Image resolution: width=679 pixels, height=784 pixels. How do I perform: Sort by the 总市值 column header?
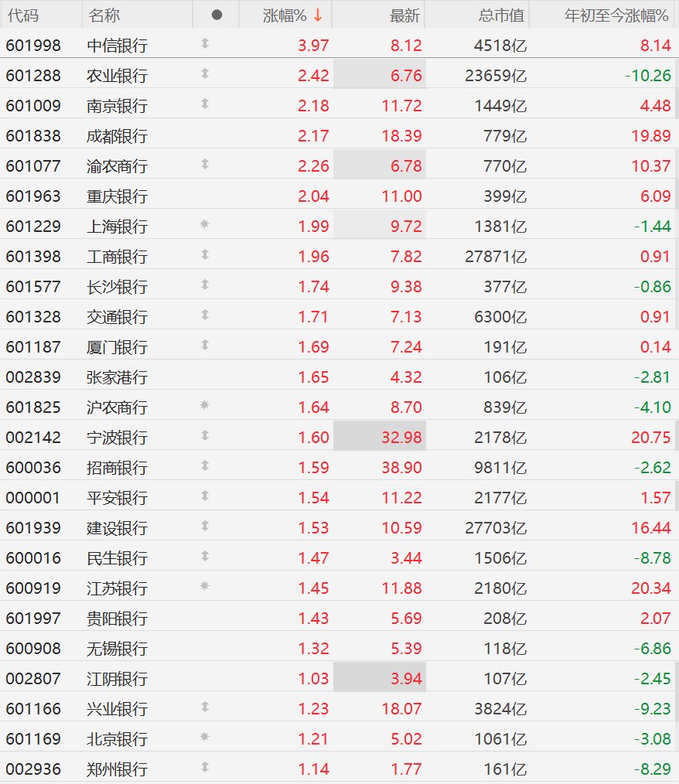(x=501, y=15)
